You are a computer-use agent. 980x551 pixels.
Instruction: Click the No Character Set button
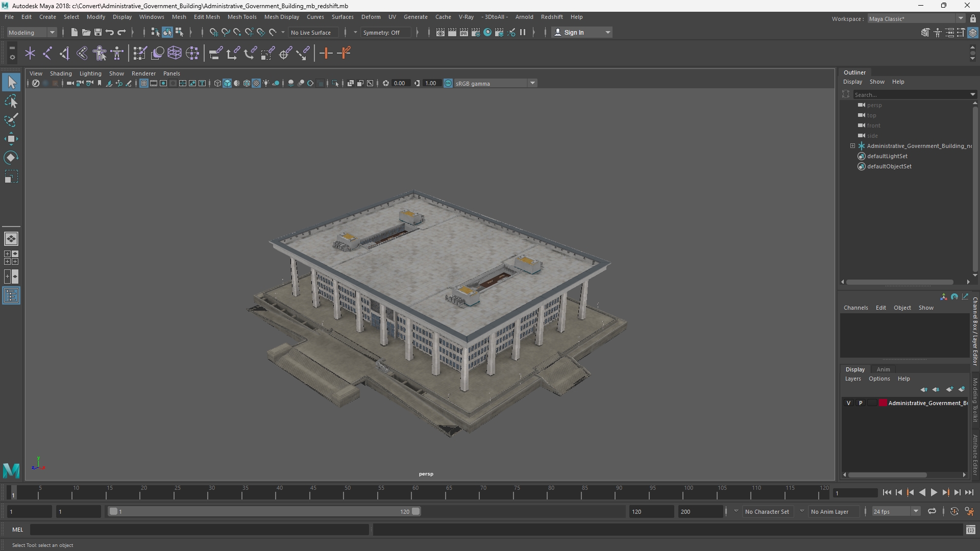click(x=767, y=512)
